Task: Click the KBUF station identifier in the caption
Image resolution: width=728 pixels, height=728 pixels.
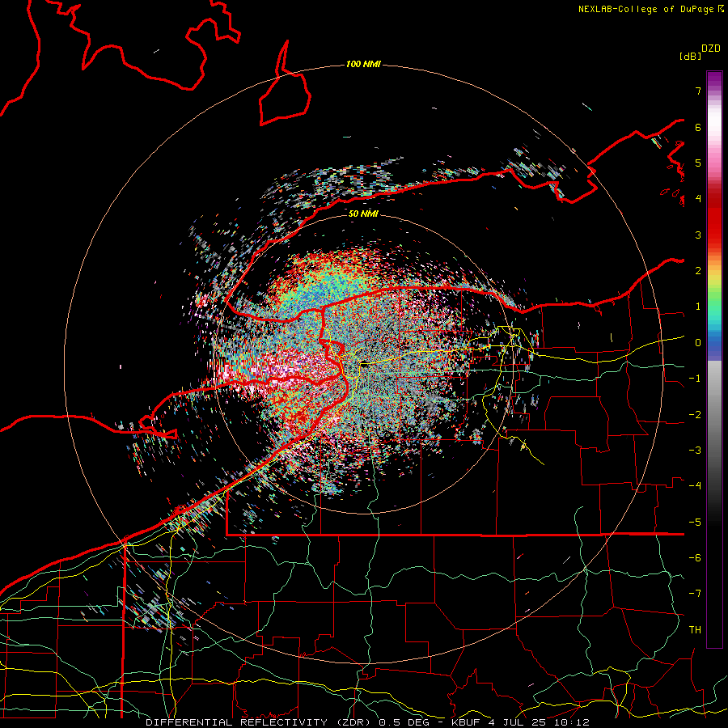Action: [466, 722]
